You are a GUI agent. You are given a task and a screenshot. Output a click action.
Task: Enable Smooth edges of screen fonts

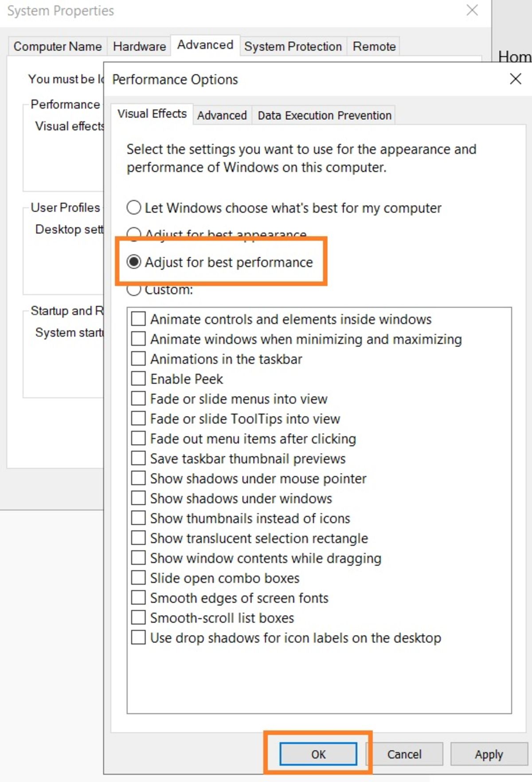pos(138,597)
